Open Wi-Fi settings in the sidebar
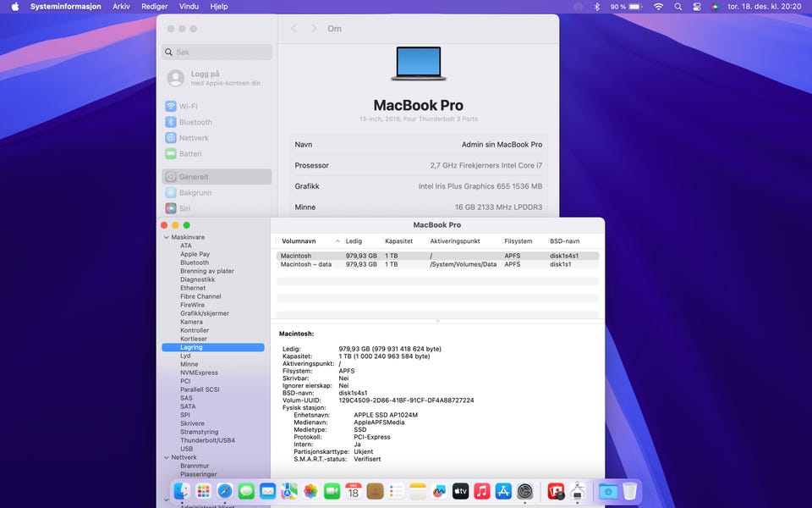Image resolution: width=812 pixels, height=508 pixels. 188,107
